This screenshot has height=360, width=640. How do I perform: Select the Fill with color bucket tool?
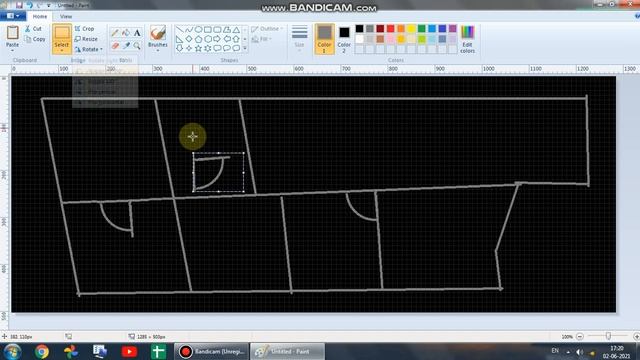pos(126,33)
